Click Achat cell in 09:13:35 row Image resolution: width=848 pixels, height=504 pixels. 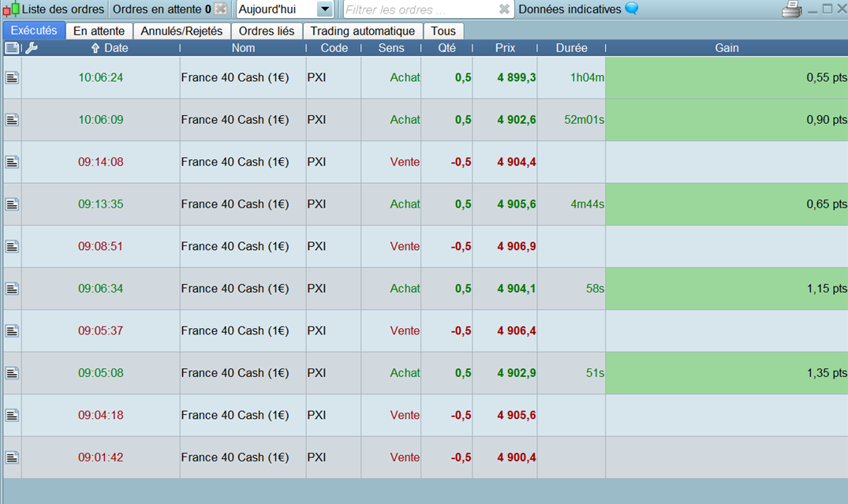coord(391,204)
